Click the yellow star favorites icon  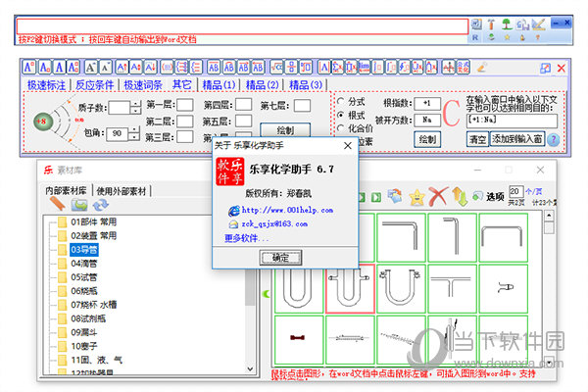tap(417, 197)
